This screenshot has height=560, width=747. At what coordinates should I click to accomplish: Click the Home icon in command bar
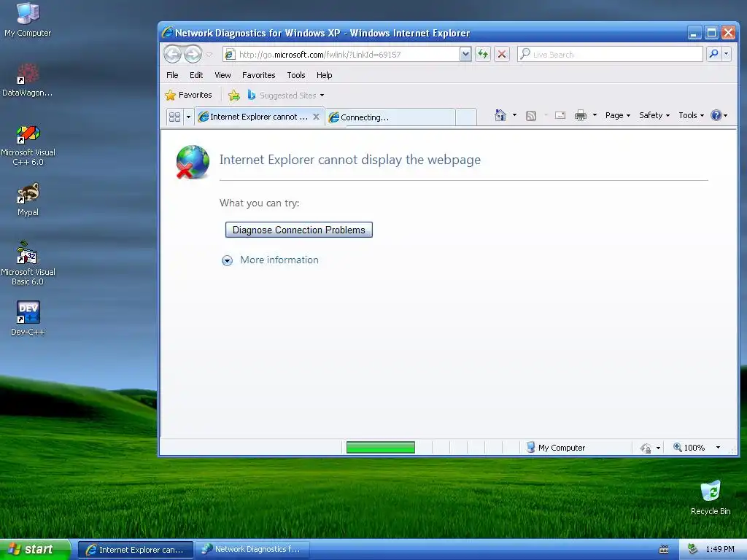pyautogui.click(x=500, y=115)
